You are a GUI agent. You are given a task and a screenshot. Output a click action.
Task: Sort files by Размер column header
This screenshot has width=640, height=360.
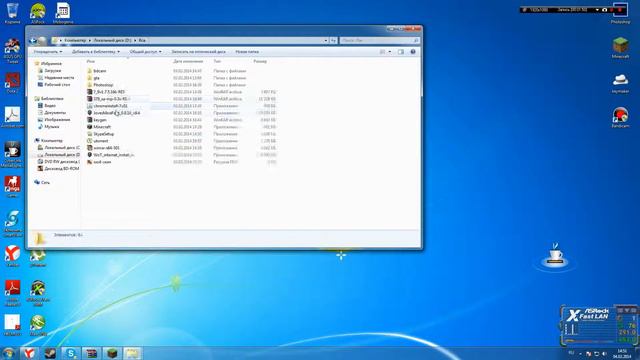[x=260, y=61]
